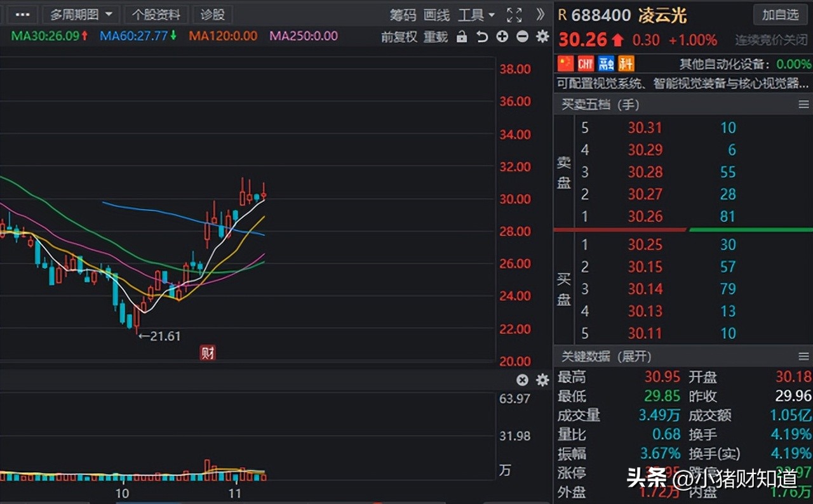Open chart settings with the gear icon
Image resolution: width=813 pixels, height=504 pixels.
pyautogui.click(x=542, y=37)
